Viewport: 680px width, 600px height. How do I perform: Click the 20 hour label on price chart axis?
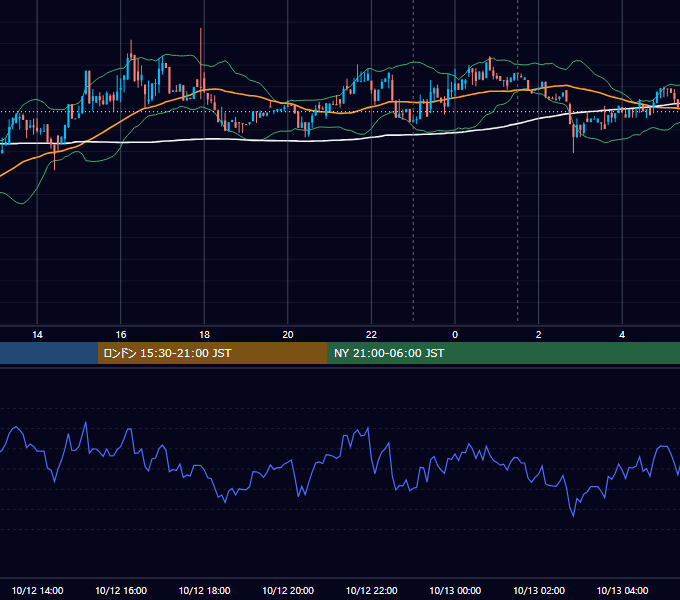(288, 335)
